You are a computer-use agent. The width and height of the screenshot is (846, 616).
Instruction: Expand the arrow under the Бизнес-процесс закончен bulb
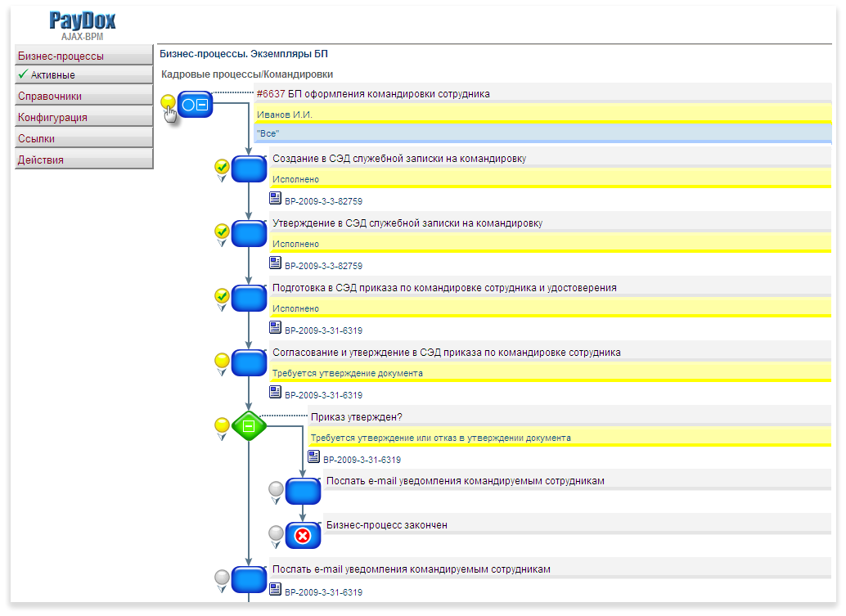276,546
